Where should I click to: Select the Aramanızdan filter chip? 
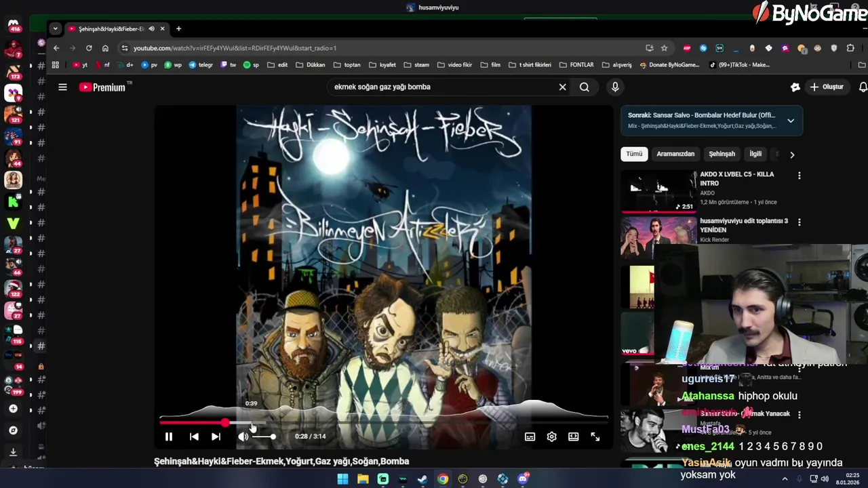coord(675,154)
